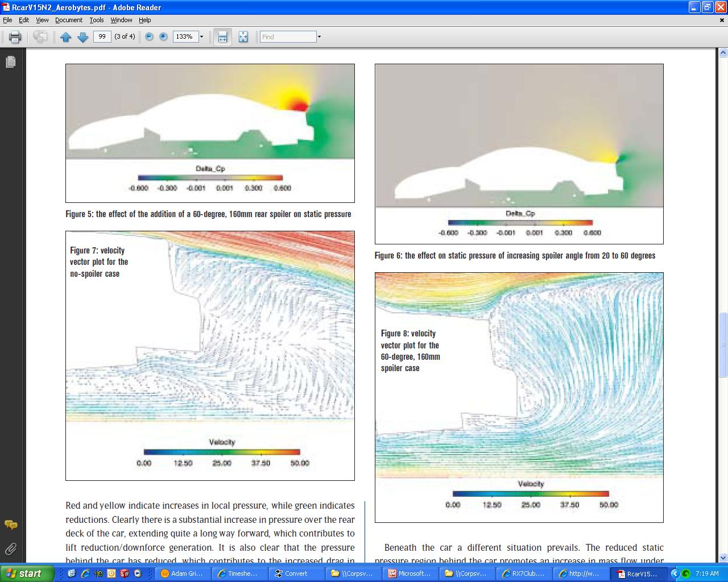Open the Pages panel in the sidebar
This screenshot has width=728, height=582.
pos(10,62)
